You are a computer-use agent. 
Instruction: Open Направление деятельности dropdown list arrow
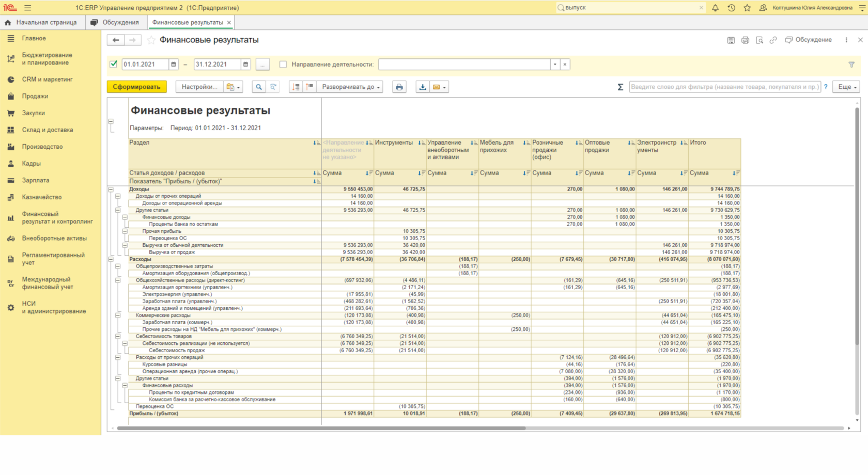[555, 65]
